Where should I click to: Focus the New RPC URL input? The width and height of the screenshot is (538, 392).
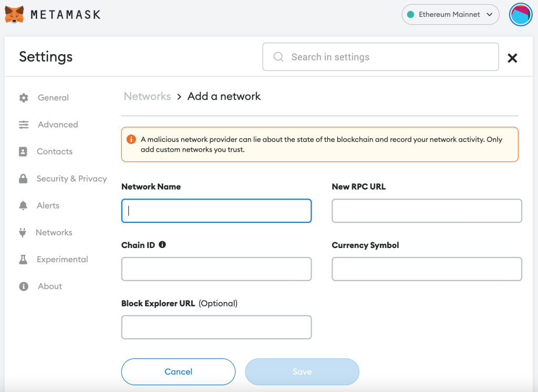[x=427, y=211]
